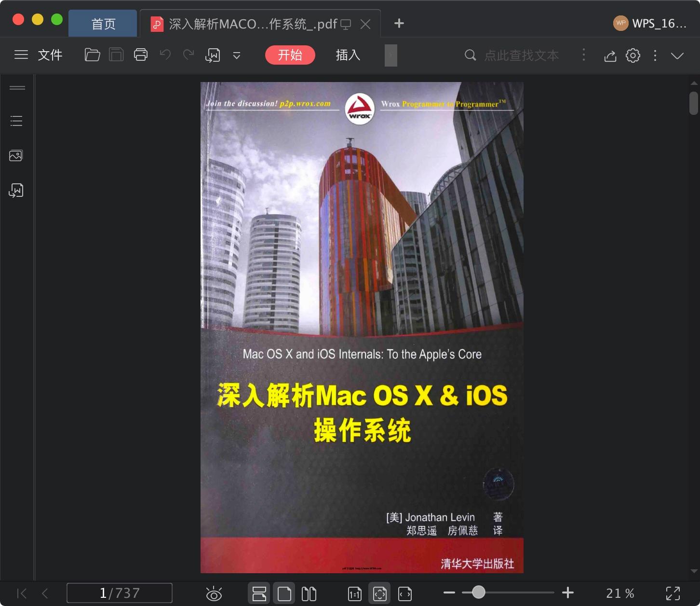Toggle eye protection mode
The height and width of the screenshot is (606, 700).
(214, 593)
